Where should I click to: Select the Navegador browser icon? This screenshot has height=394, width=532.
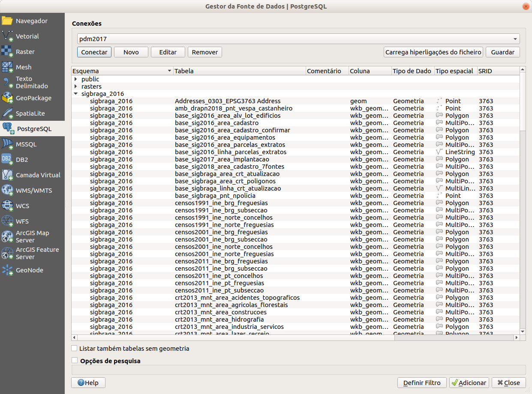[7, 21]
